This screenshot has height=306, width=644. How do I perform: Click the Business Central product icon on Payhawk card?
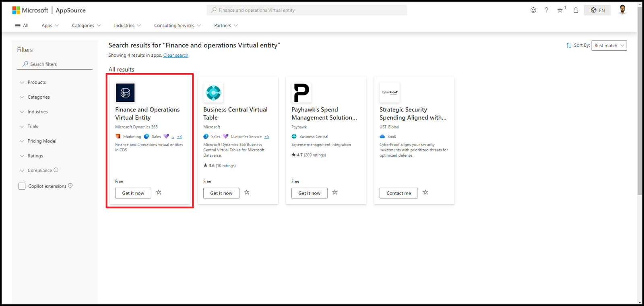294,136
